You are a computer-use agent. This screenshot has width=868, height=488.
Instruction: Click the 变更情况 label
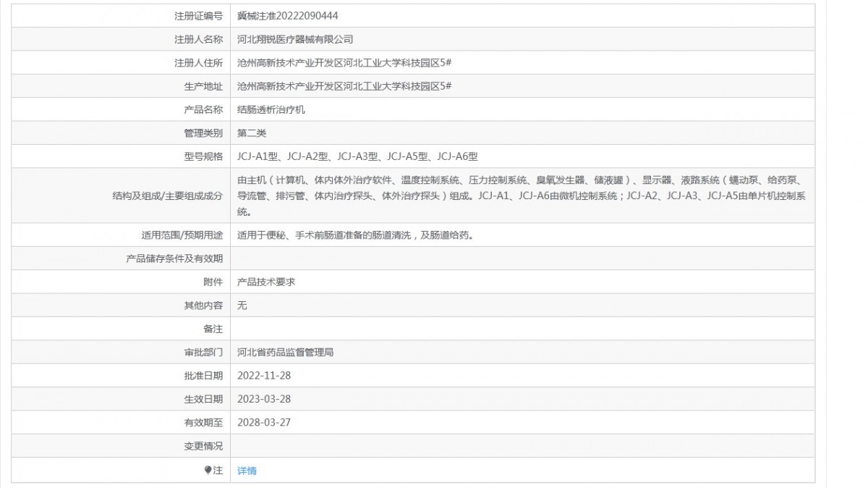tap(203, 446)
